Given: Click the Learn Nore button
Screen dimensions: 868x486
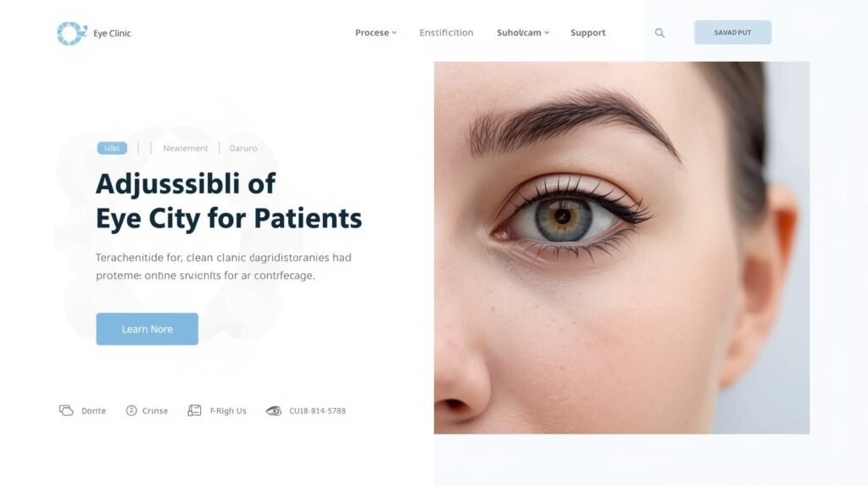Looking at the screenshot, I should (x=147, y=328).
